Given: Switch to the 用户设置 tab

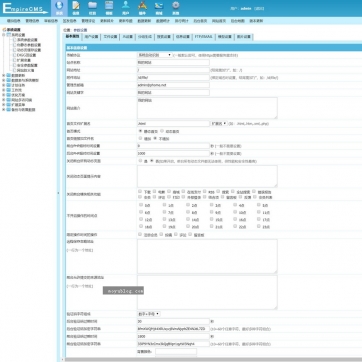Looking at the screenshot, I should [x=91, y=37].
